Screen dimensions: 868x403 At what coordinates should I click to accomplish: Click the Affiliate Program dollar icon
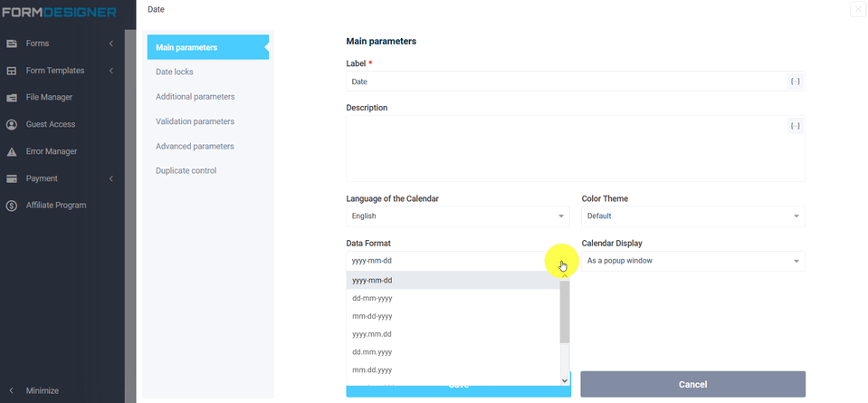12,206
